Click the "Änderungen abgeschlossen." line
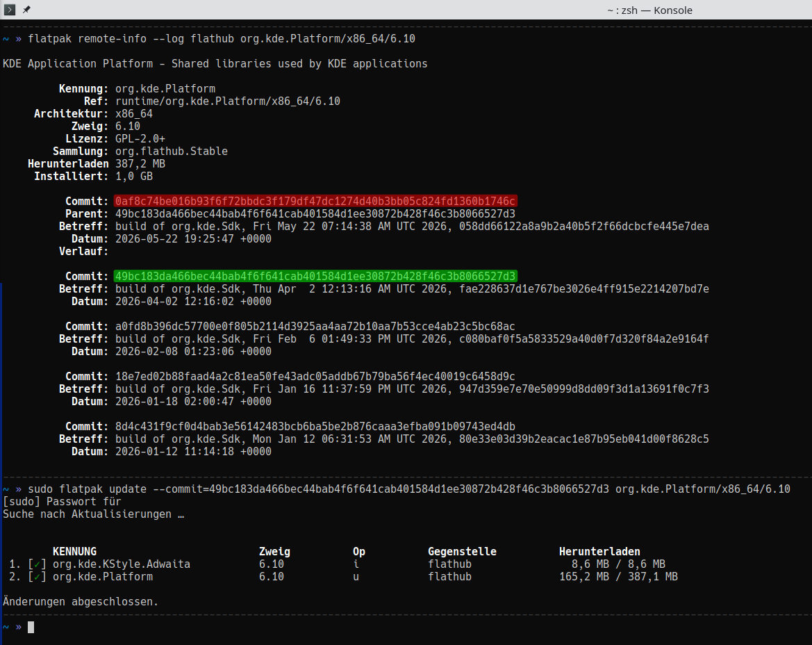This screenshot has width=812, height=645. 81,602
